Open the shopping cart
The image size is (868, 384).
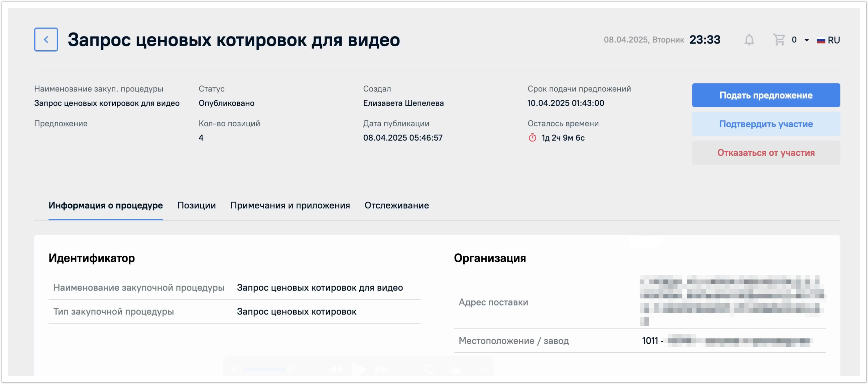pos(779,40)
